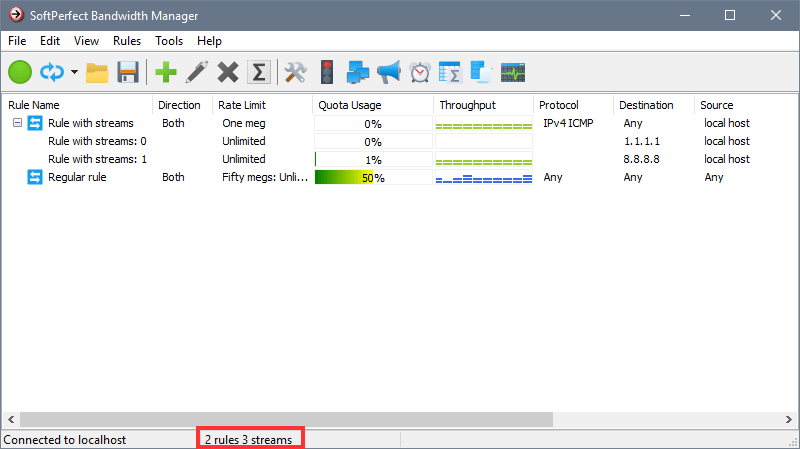
Task: Select the 'Rule with streams: 0' row
Action: point(97,141)
